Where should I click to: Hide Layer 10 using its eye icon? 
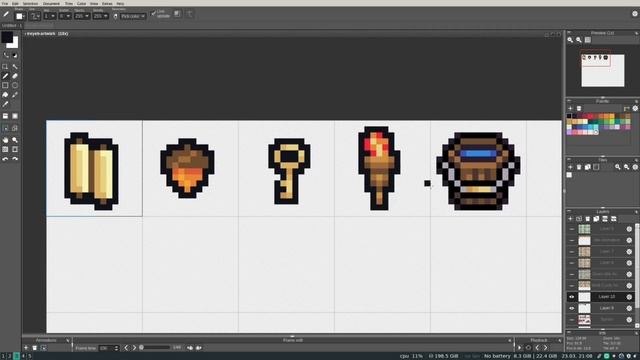[571, 297]
